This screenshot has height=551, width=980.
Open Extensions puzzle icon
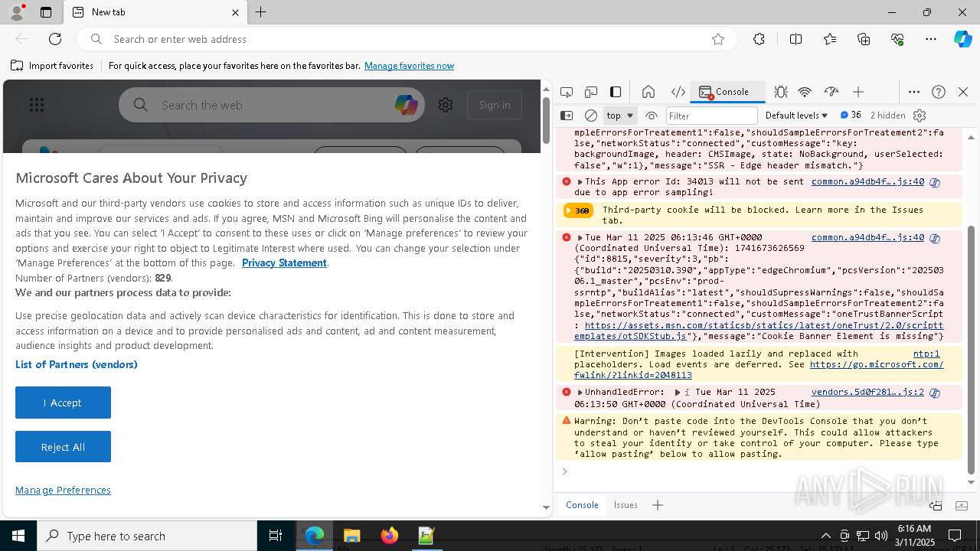[x=759, y=39]
